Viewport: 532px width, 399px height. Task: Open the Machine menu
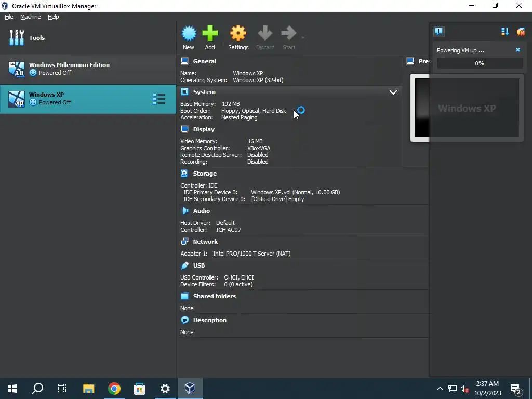tap(30, 17)
